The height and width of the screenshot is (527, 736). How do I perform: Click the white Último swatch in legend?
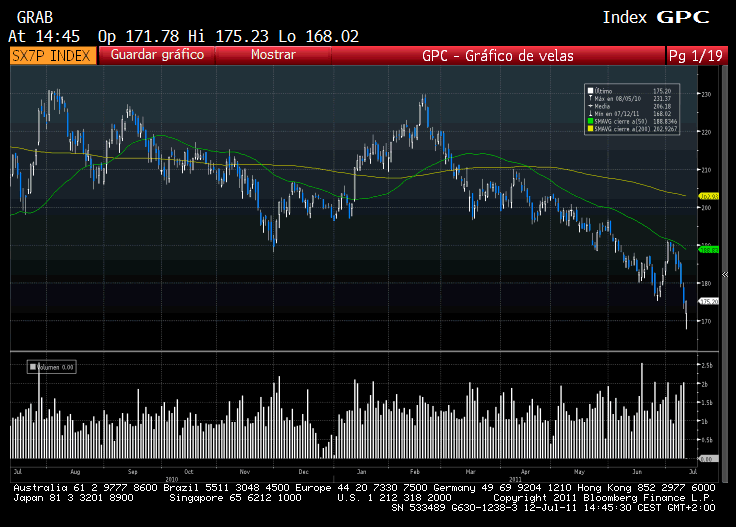coord(590,91)
